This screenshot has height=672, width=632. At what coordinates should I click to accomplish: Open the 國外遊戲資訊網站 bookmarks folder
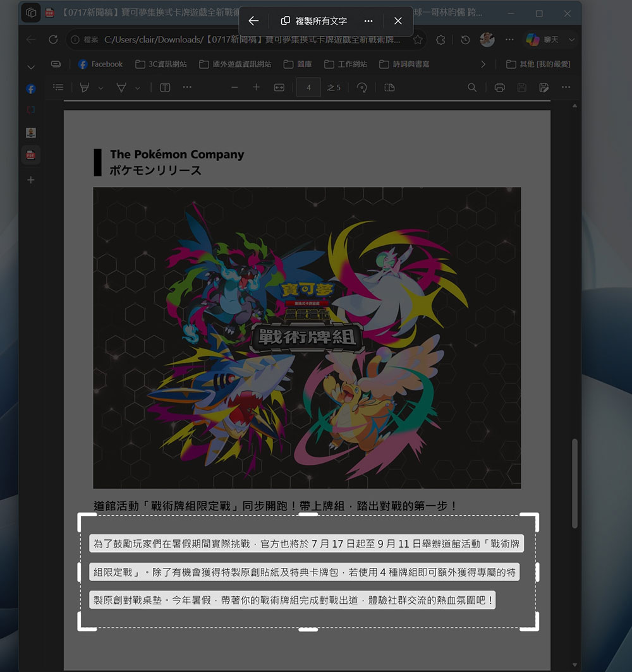[x=235, y=64]
